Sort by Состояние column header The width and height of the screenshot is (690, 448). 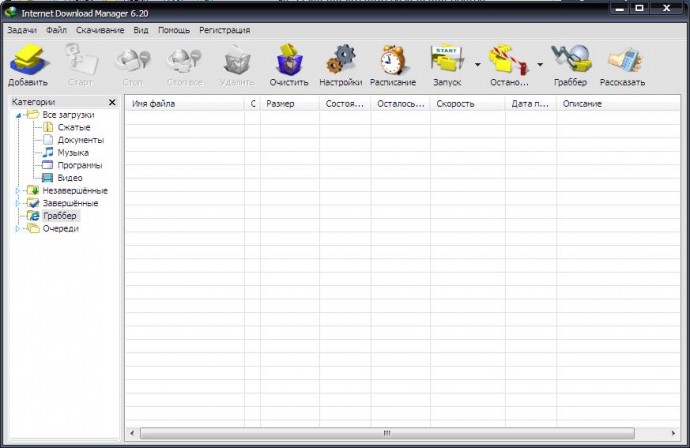pyautogui.click(x=345, y=104)
